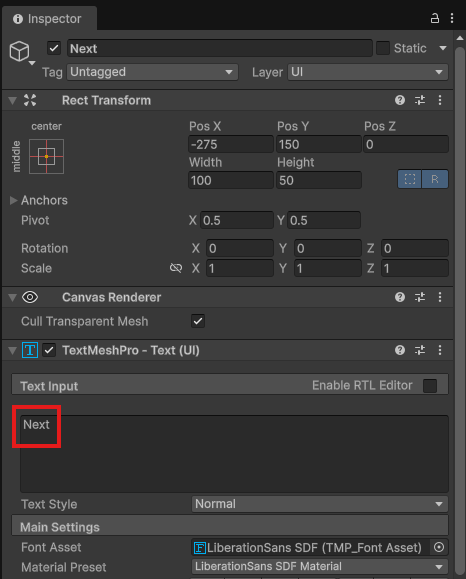Screen dimensions: 466x579
Task: Open the Rect Transform presets slider icon
Action: (420, 100)
